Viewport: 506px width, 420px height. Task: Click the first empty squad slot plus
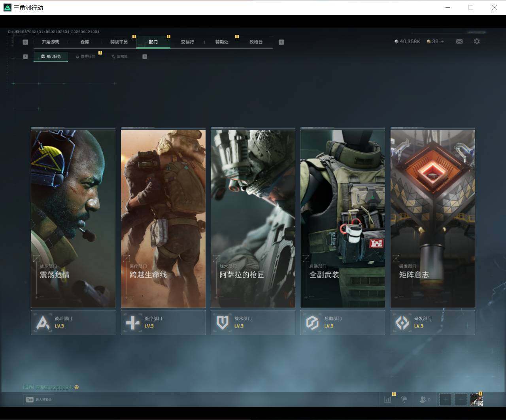point(446,400)
